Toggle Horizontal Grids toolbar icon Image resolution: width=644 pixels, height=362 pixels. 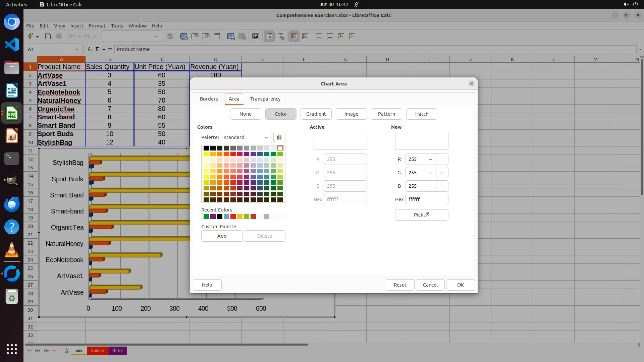(294, 36)
